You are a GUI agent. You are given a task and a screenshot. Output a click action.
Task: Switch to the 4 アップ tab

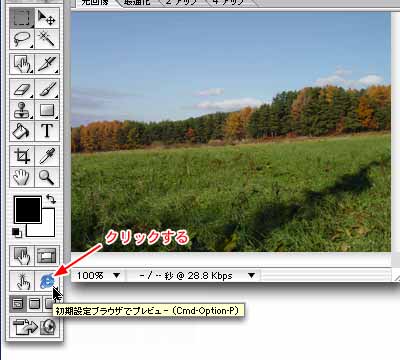pyautogui.click(x=228, y=3)
